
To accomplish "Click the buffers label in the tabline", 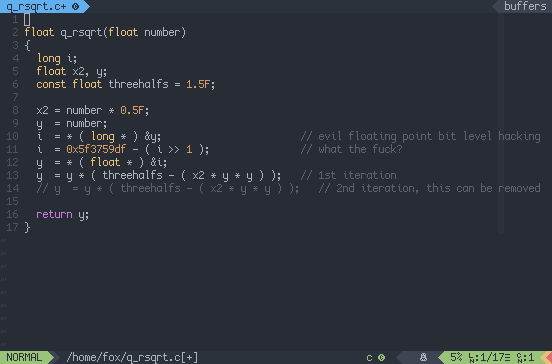I will tap(525, 6).
